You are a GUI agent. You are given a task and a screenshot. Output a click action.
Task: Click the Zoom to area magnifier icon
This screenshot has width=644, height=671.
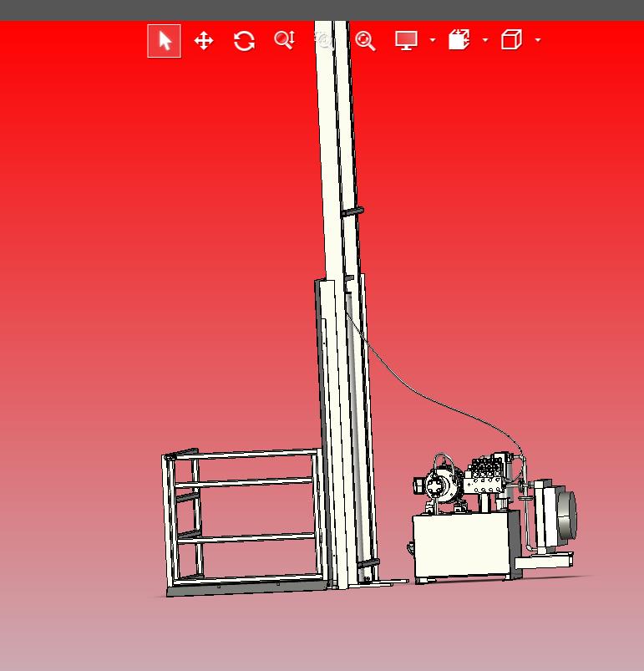point(324,40)
